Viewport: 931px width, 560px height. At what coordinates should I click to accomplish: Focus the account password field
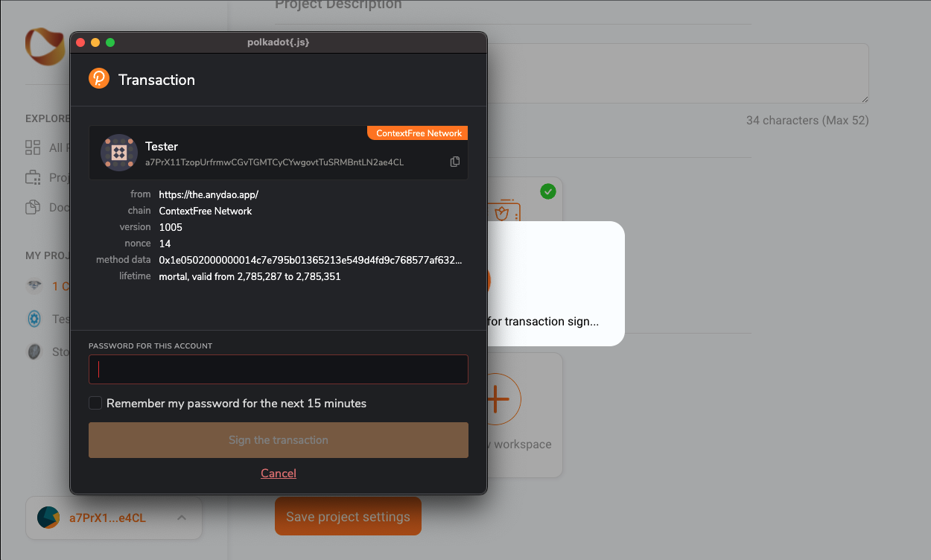(279, 369)
